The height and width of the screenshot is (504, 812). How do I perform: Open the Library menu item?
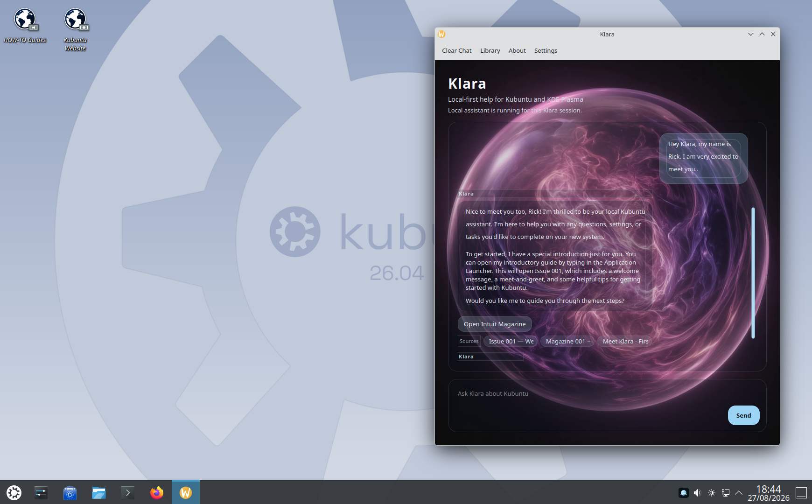pos(490,51)
